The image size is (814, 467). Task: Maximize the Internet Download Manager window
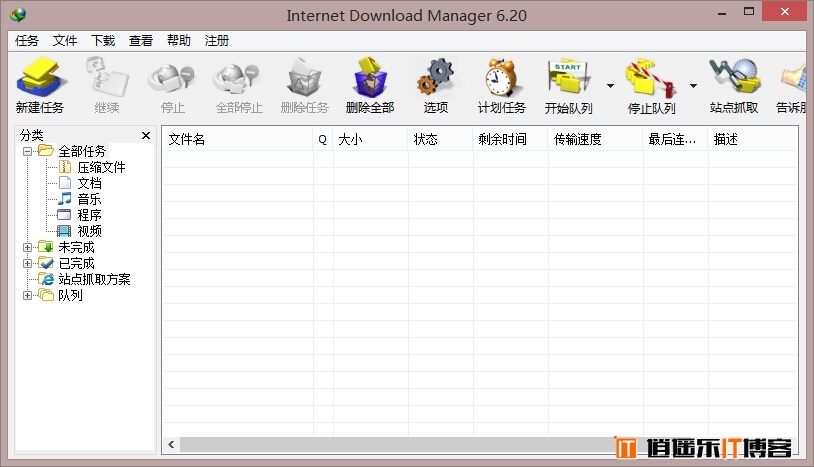[x=749, y=11]
